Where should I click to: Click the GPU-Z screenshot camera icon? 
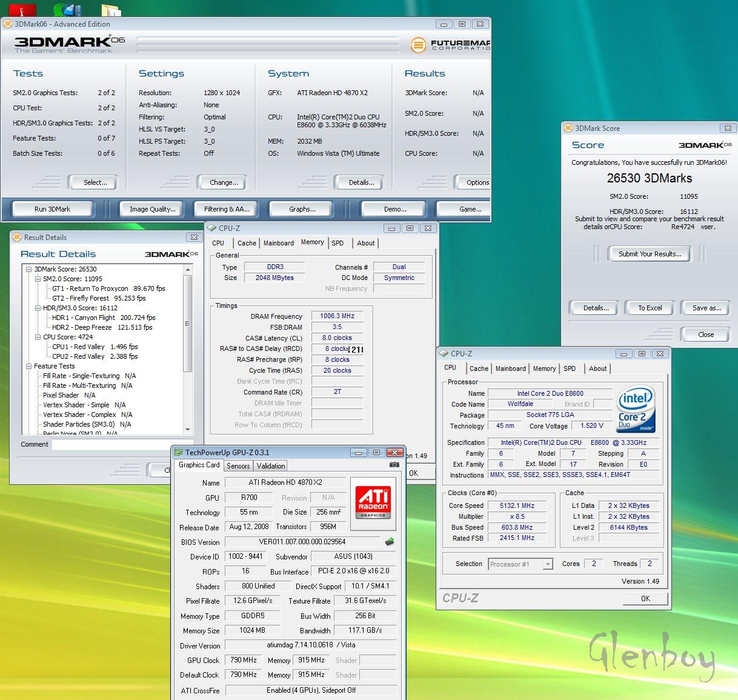click(x=394, y=465)
